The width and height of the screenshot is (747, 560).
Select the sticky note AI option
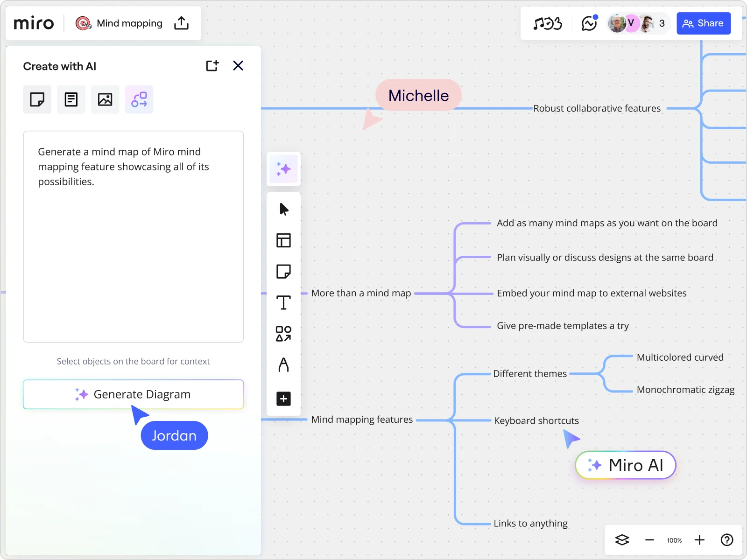37,99
